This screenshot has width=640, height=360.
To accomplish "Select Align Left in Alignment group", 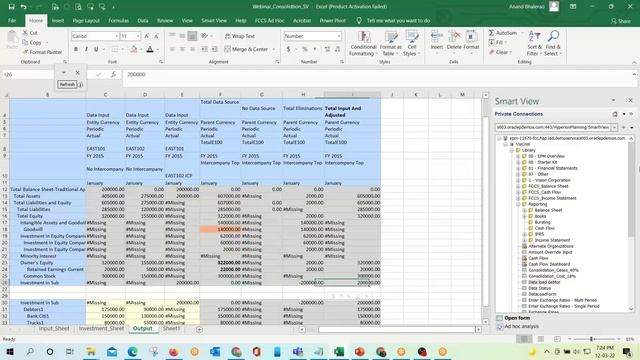I will point(172,49).
